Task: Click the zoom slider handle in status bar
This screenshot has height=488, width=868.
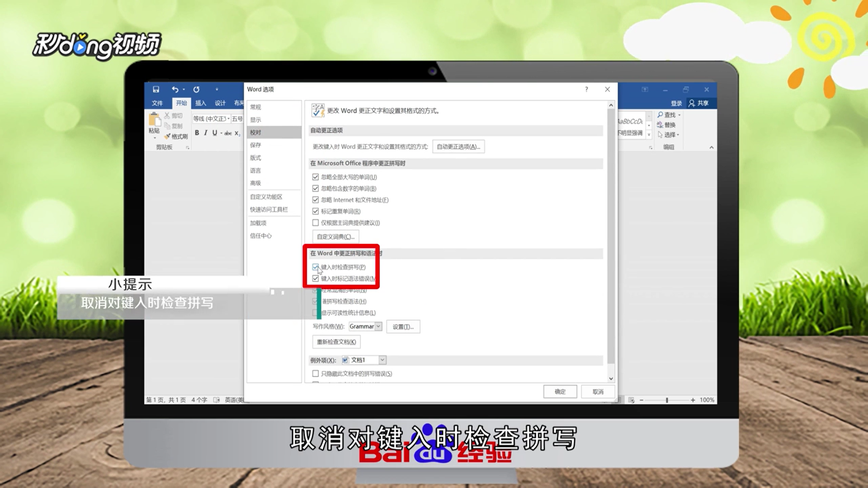Action: (667, 400)
